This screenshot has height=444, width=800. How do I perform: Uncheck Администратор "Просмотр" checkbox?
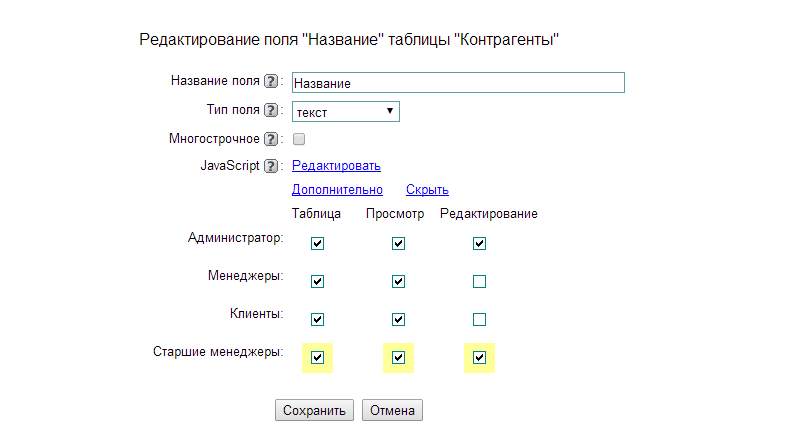(398, 243)
